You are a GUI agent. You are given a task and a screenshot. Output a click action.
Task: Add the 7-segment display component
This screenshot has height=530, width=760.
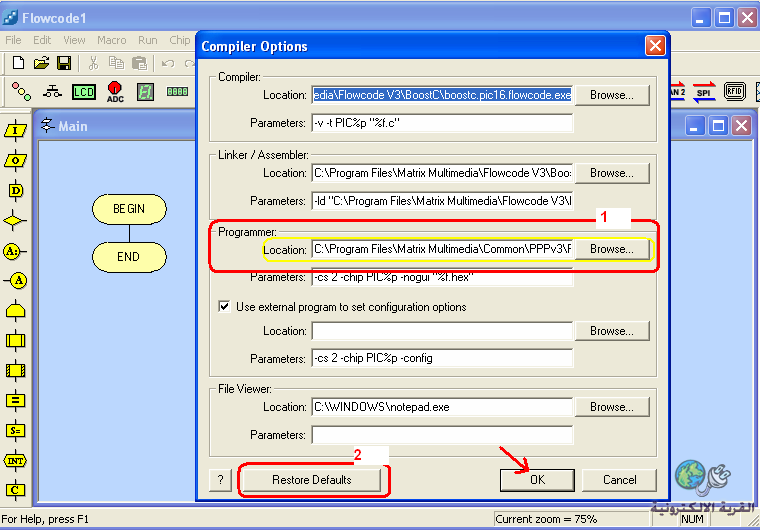click(x=145, y=92)
